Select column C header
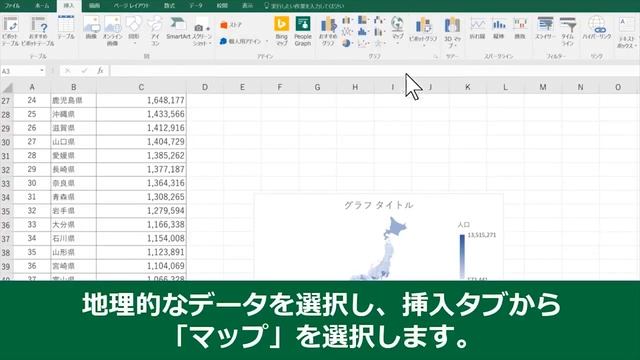 pos(141,87)
